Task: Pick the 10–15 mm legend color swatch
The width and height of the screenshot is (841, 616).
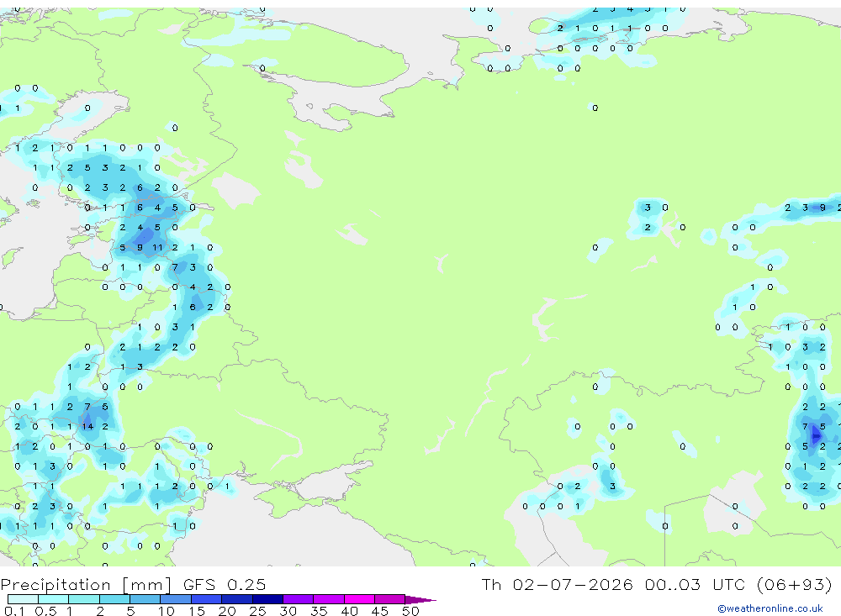Action: 176,599
